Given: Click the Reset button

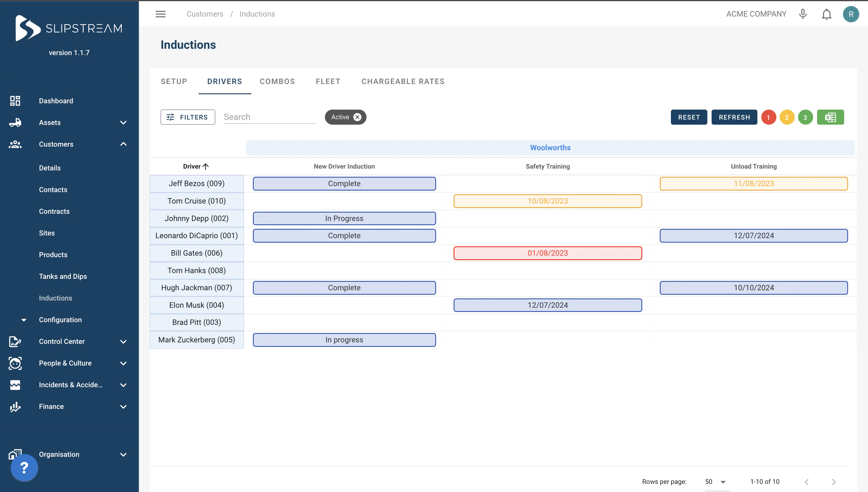Looking at the screenshot, I should [689, 117].
